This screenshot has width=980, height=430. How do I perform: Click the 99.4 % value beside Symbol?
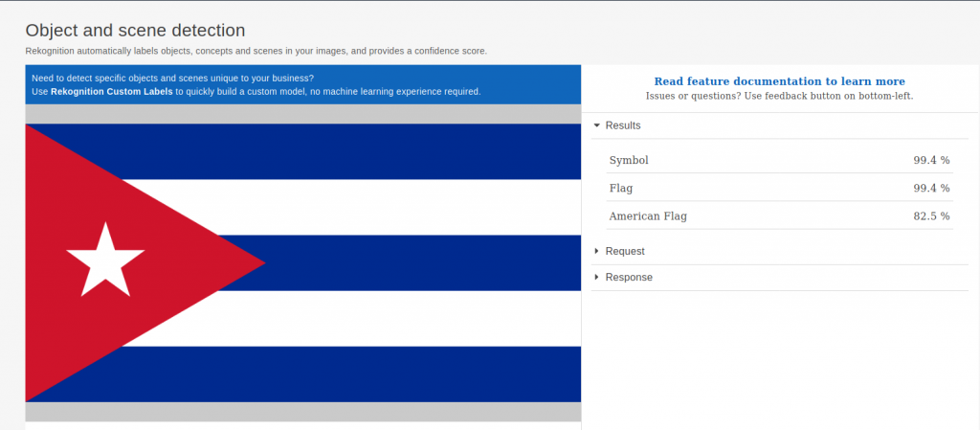click(x=931, y=160)
